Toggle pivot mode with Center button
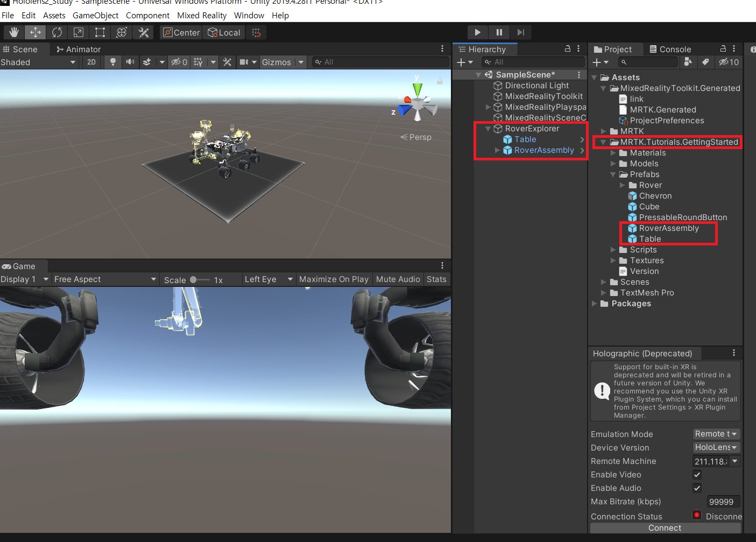The image size is (756, 542). [181, 32]
